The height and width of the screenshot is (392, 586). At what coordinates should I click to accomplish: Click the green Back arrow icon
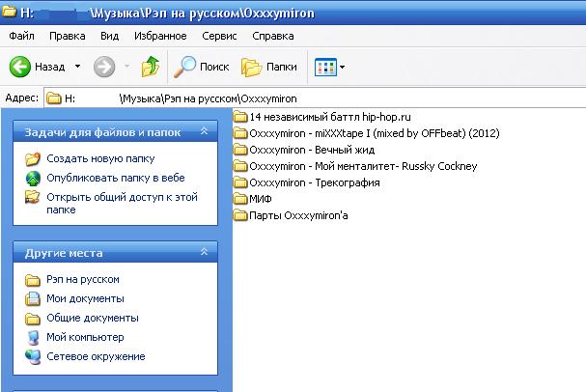(x=20, y=67)
